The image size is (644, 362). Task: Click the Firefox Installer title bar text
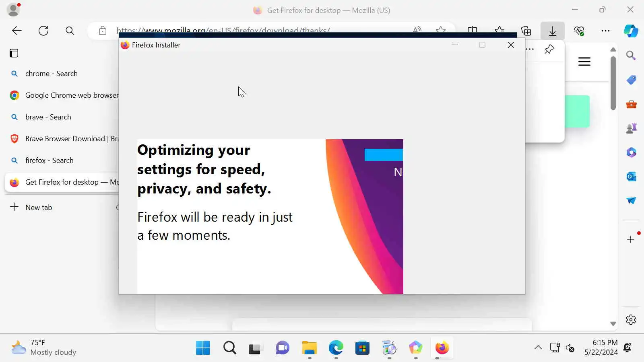coord(156,45)
